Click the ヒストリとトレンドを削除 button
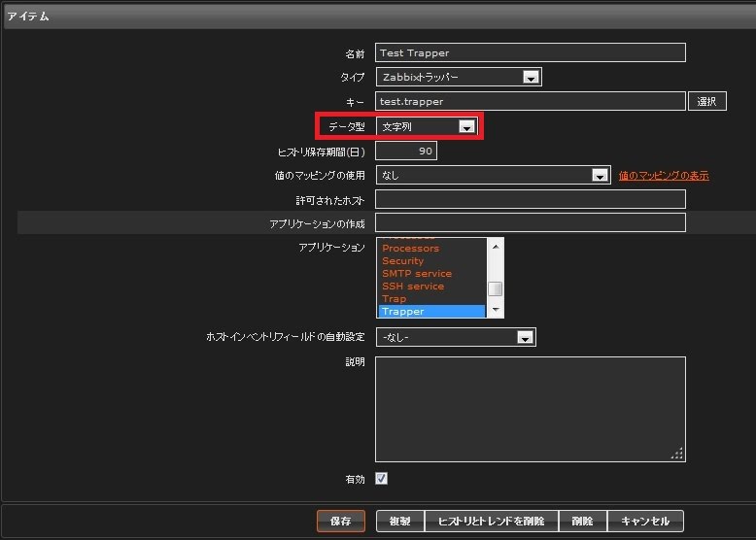756x540 pixels. coord(492,521)
